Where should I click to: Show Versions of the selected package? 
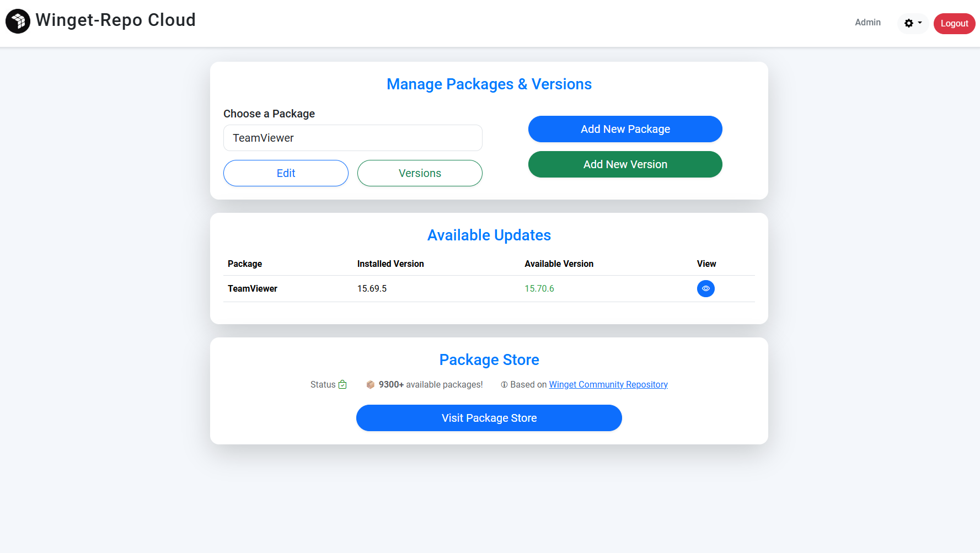point(420,173)
